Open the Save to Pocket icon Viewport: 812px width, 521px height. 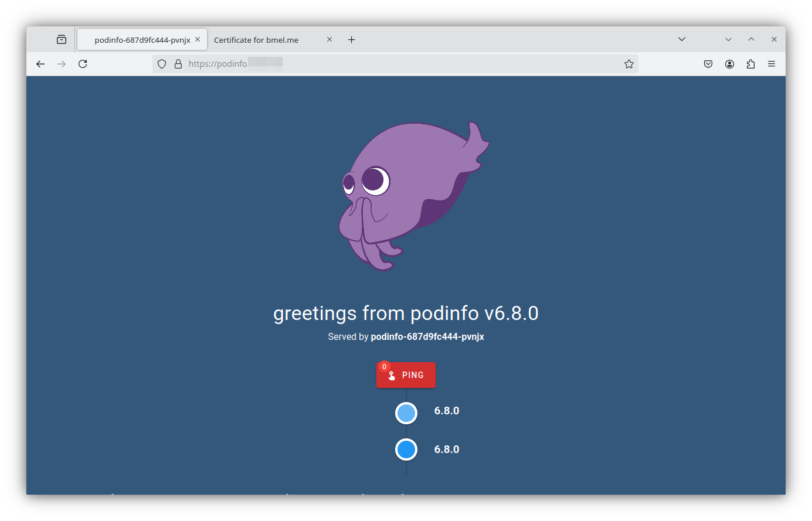pos(708,64)
